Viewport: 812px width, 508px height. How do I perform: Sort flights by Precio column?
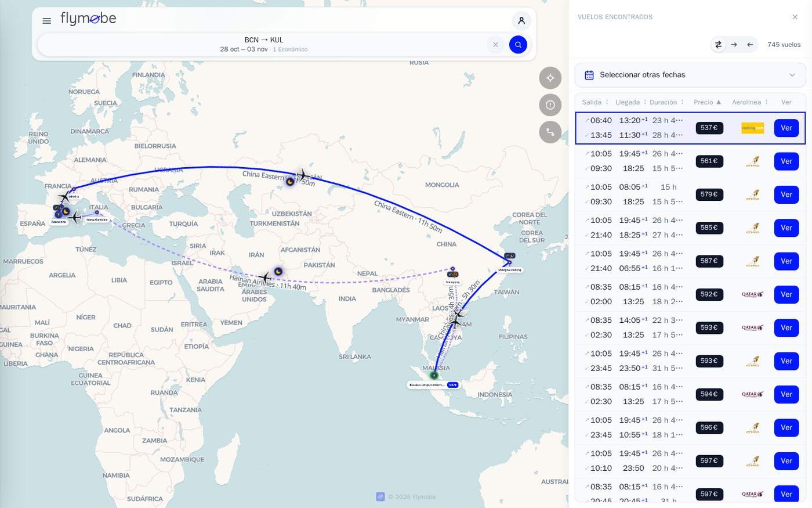click(x=707, y=102)
